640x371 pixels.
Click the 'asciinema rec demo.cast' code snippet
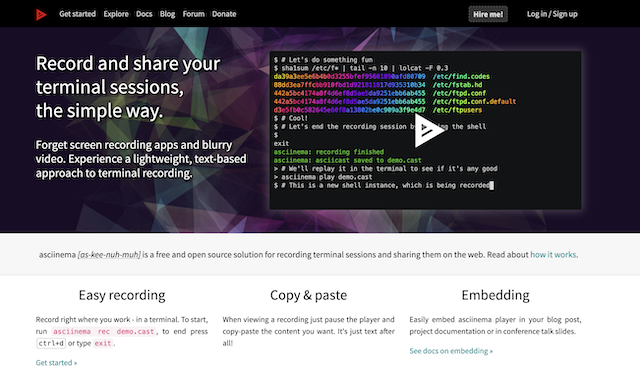(104, 331)
